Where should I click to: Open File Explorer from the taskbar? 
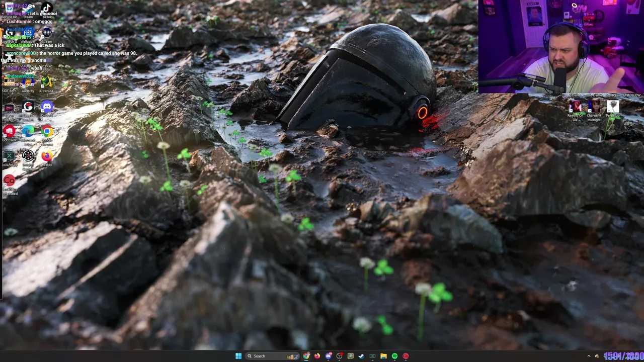383,356
